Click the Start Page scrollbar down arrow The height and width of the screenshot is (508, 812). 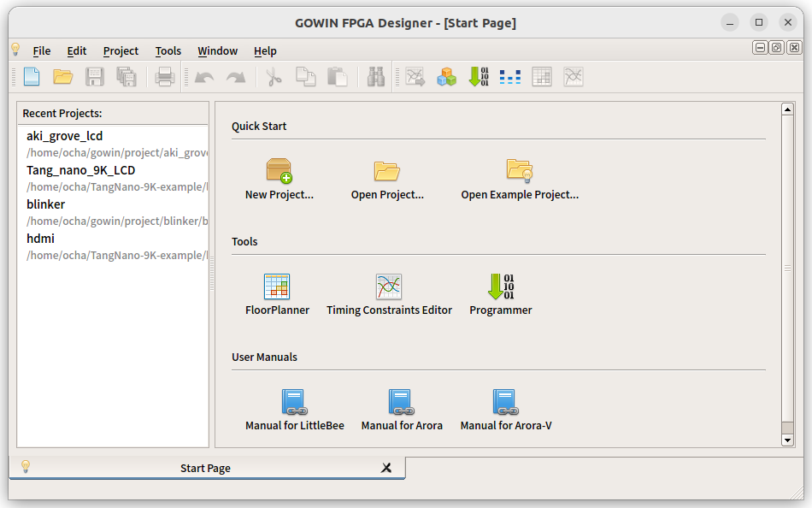[x=787, y=440]
